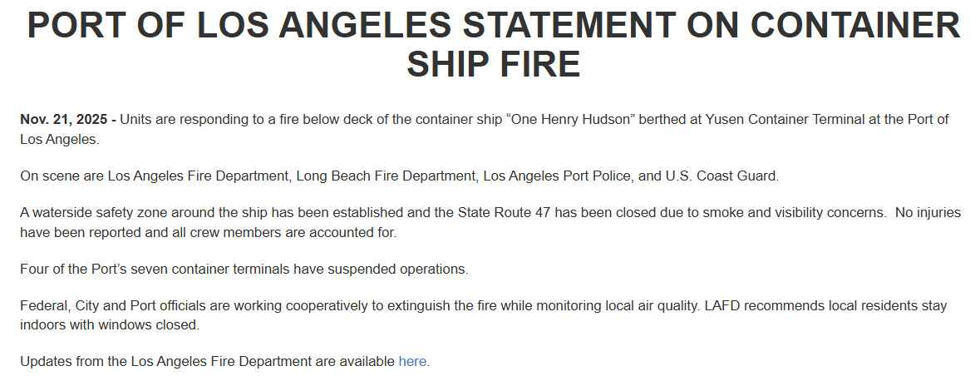The image size is (980, 386).
Task: Open the 'here' LAFD updates link
Action: [412, 361]
